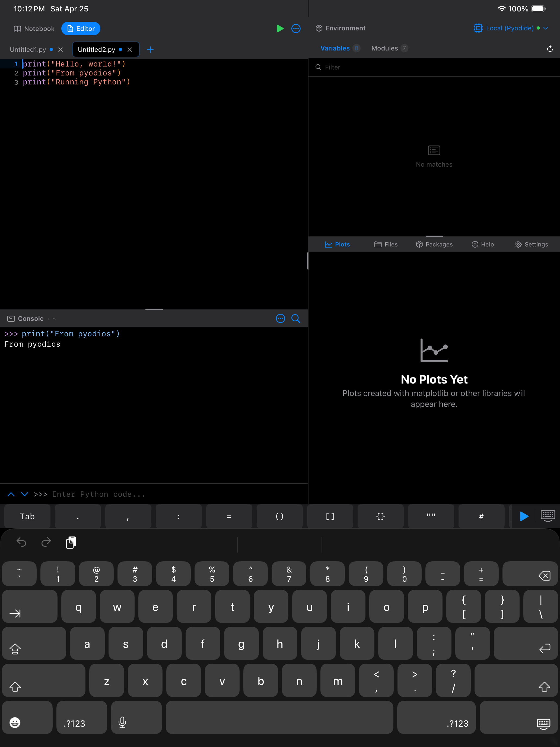Tap the emoji keyboard key
This screenshot has height=747, width=560.
(27, 717)
